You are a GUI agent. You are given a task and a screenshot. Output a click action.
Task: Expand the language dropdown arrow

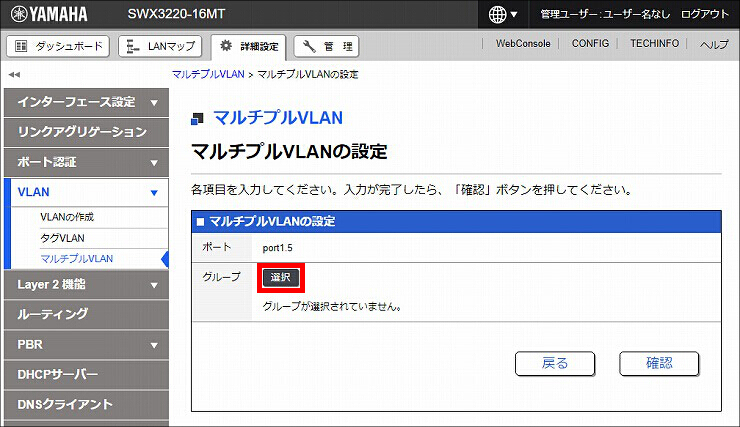[x=514, y=15]
